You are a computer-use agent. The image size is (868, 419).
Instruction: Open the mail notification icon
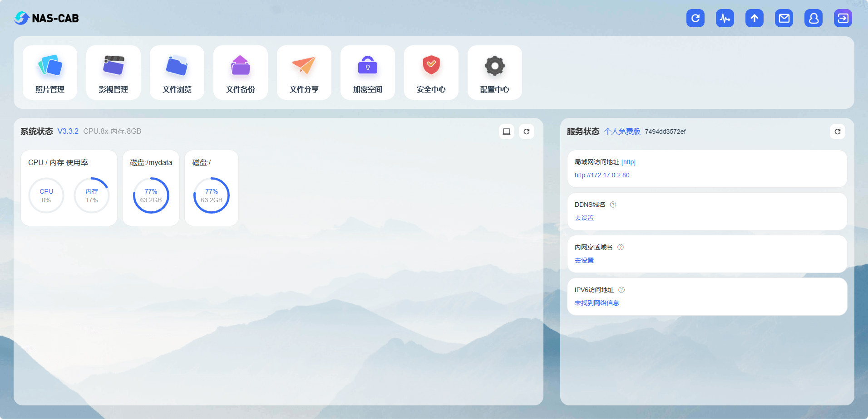[784, 18]
